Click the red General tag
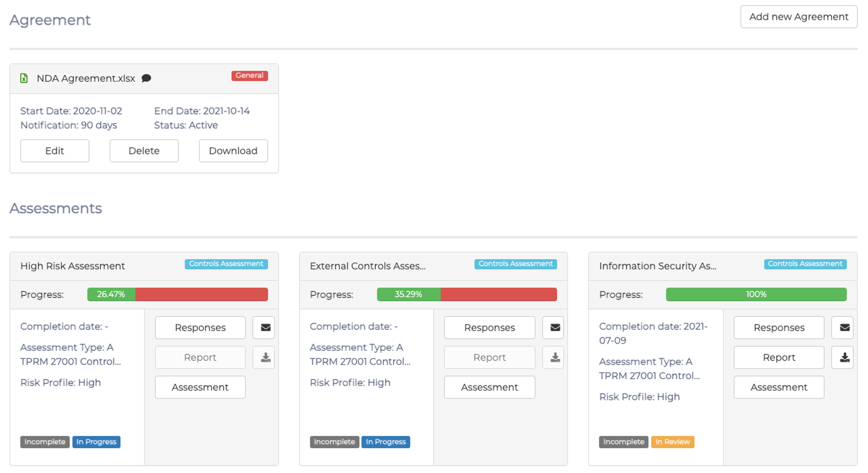The height and width of the screenshot is (473, 868). point(249,75)
